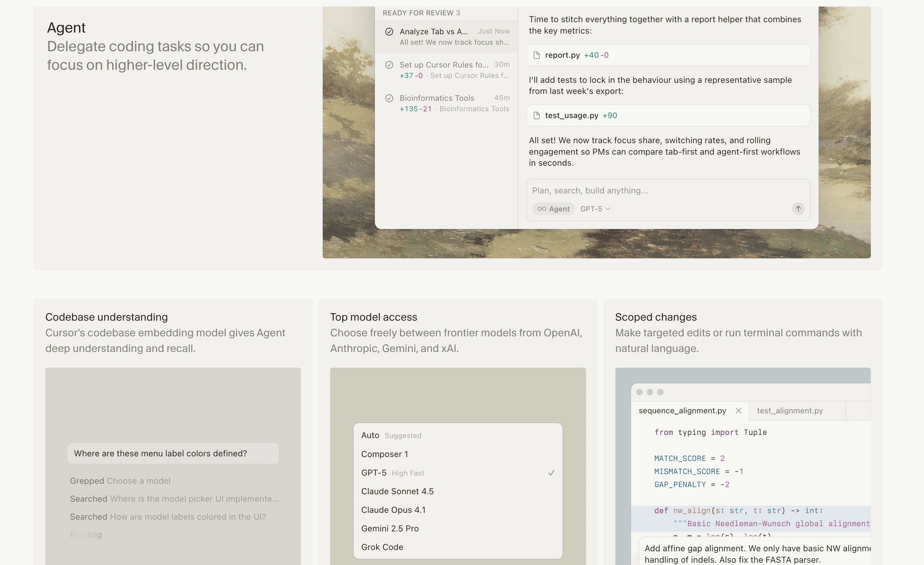
Task: Click the file icon next to test_usage.py
Action: click(536, 115)
